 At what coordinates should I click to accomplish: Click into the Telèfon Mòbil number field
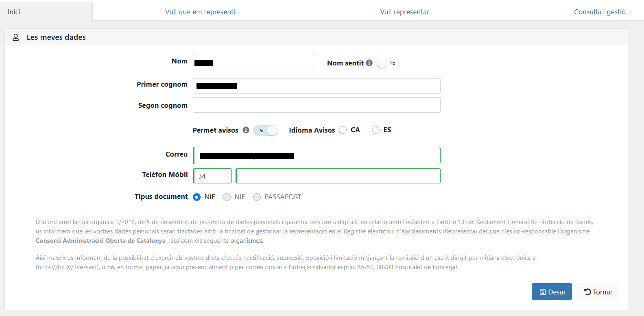(x=338, y=176)
